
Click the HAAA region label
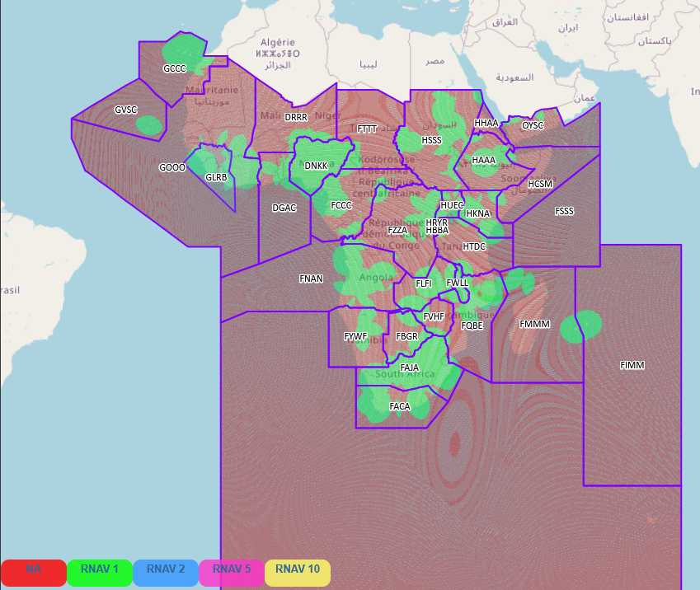[x=484, y=160]
